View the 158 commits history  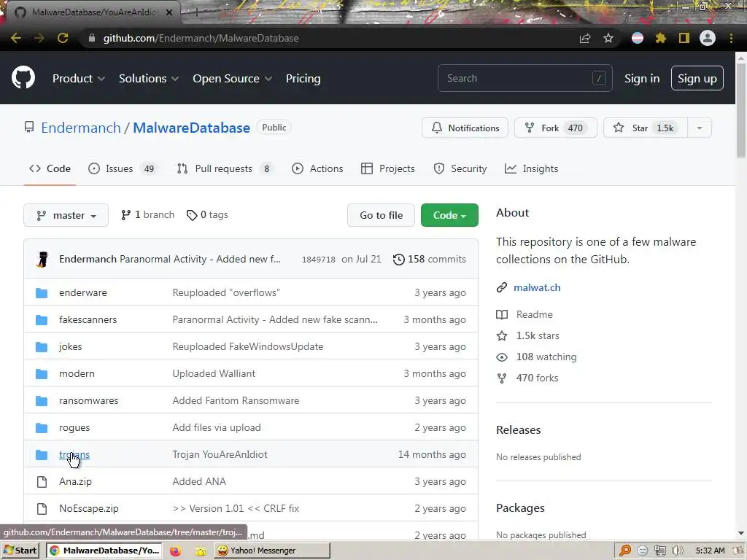pyautogui.click(x=430, y=259)
